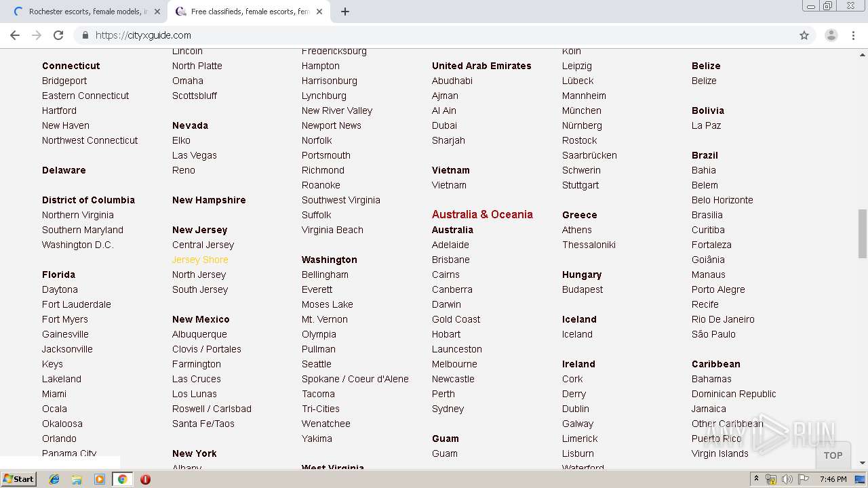Open the Dubai link
Viewport: 868px width, 488px height.
point(444,125)
